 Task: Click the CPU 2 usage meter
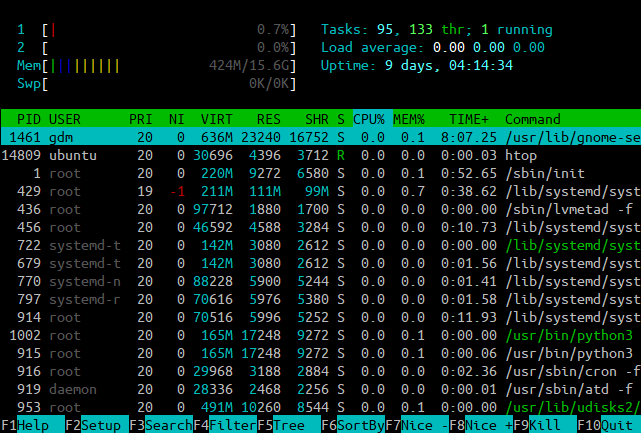point(157,47)
